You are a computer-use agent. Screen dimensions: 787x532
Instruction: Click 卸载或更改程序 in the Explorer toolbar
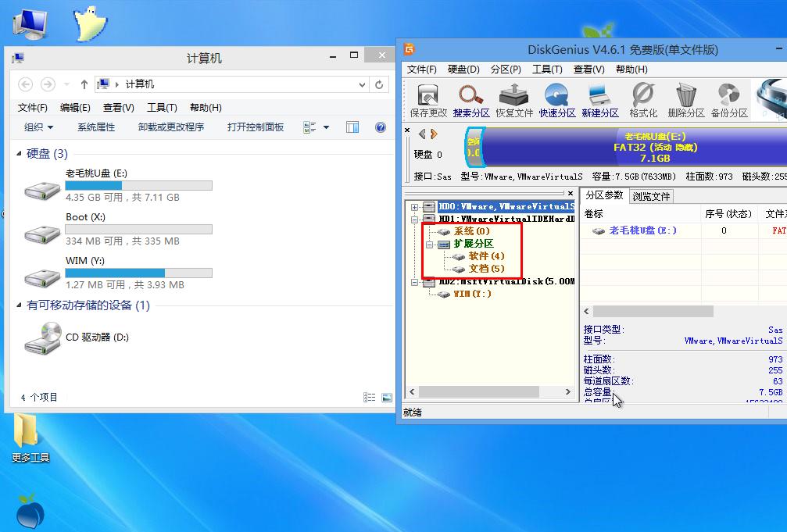tap(170, 127)
